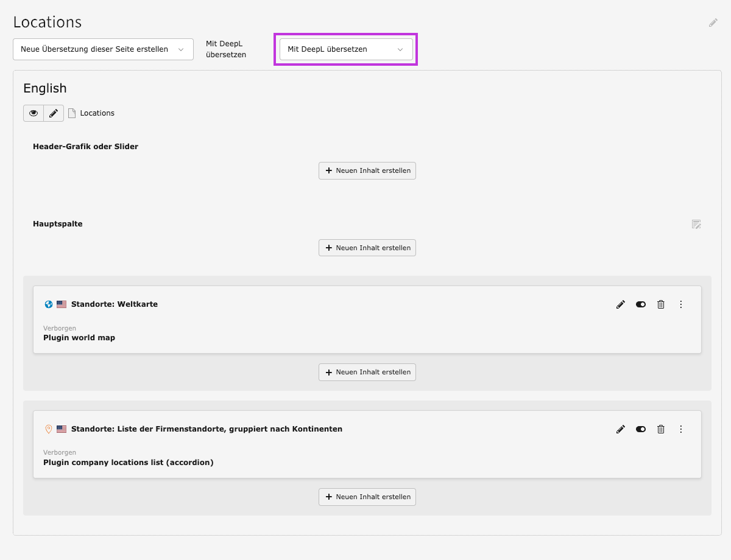Open the Hauptspalte column edit icon
The height and width of the screenshot is (560, 731).
point(696,224)
